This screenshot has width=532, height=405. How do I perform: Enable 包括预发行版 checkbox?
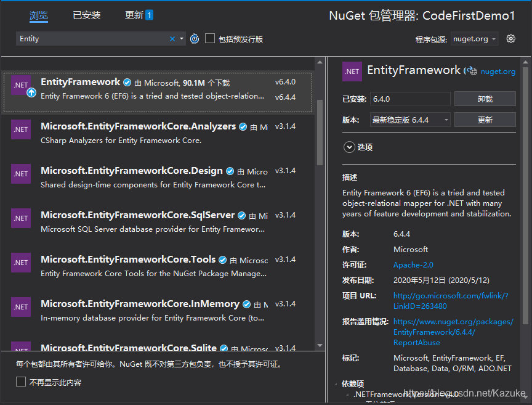[x=210, y=38]
